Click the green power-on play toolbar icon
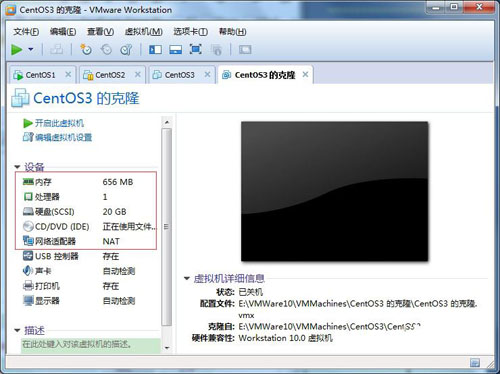The image size is (500, 374). tap(17, 50)
